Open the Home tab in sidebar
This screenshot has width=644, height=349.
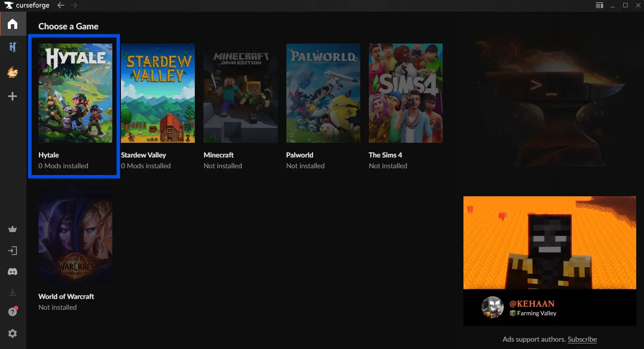click(x=13, y=24)
